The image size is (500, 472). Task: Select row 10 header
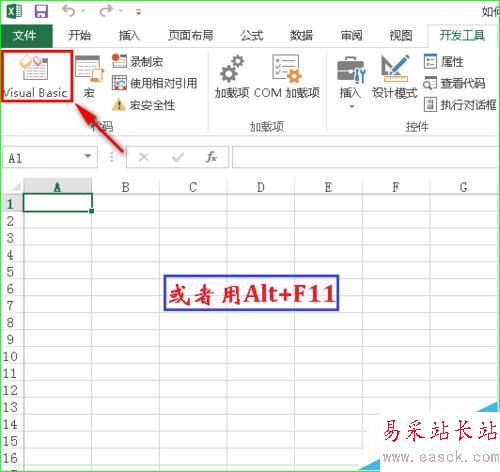click(11, 356)
